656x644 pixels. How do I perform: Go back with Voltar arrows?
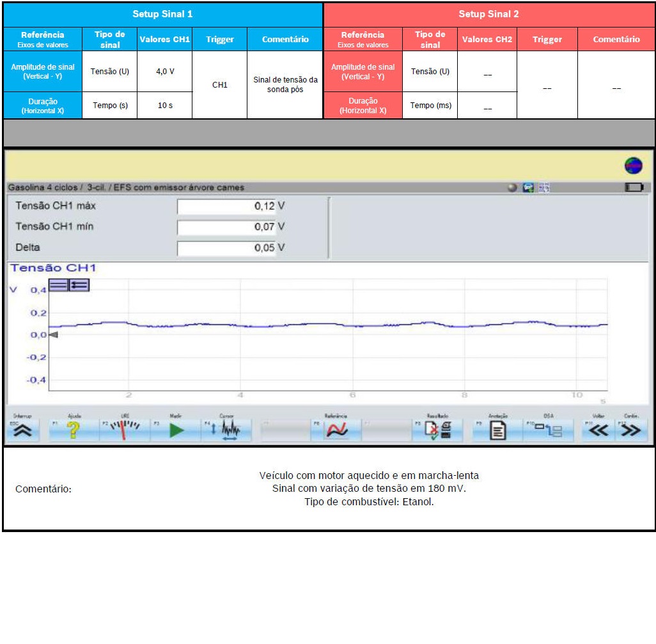[598, 431]
